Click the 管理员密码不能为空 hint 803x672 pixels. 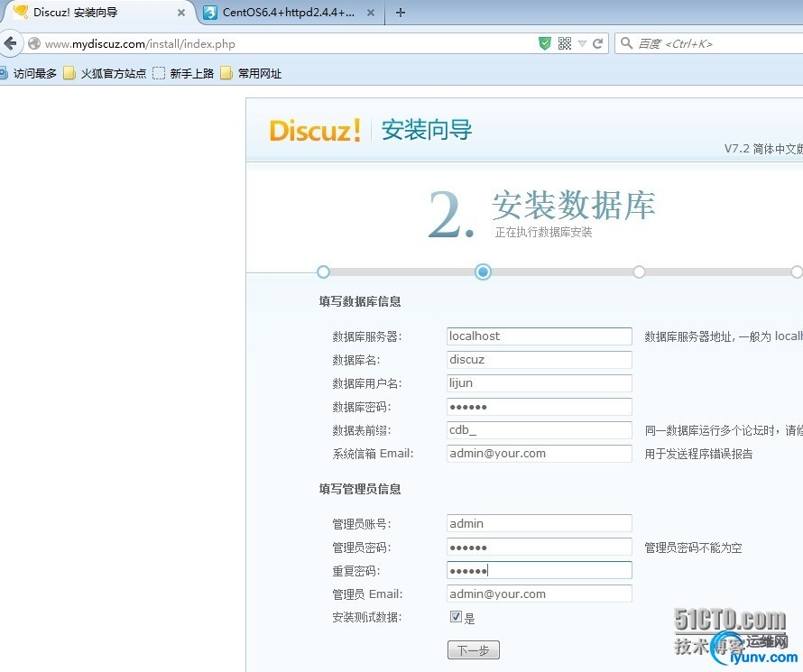click(x=693, y=548)
